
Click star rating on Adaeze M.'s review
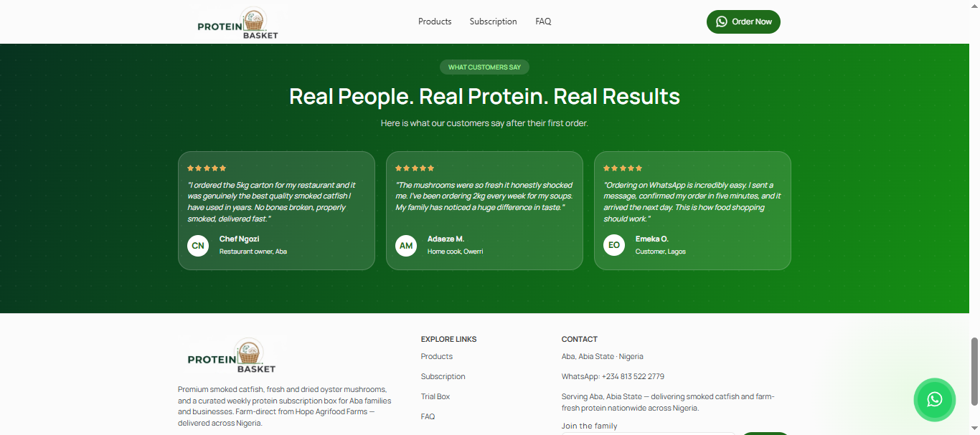(415, 168)
